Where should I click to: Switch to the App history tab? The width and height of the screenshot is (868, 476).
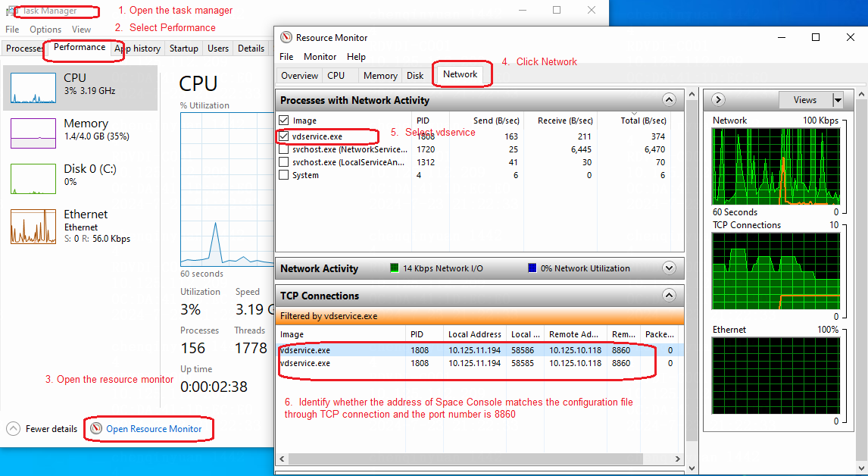(138, 49)
